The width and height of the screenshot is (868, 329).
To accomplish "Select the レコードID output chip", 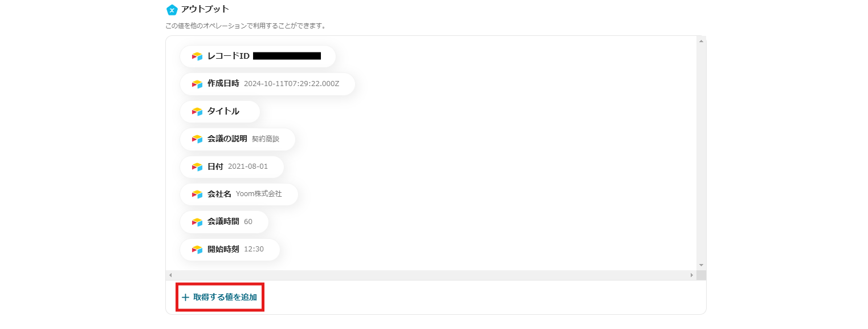I will [x=258, y=56].
